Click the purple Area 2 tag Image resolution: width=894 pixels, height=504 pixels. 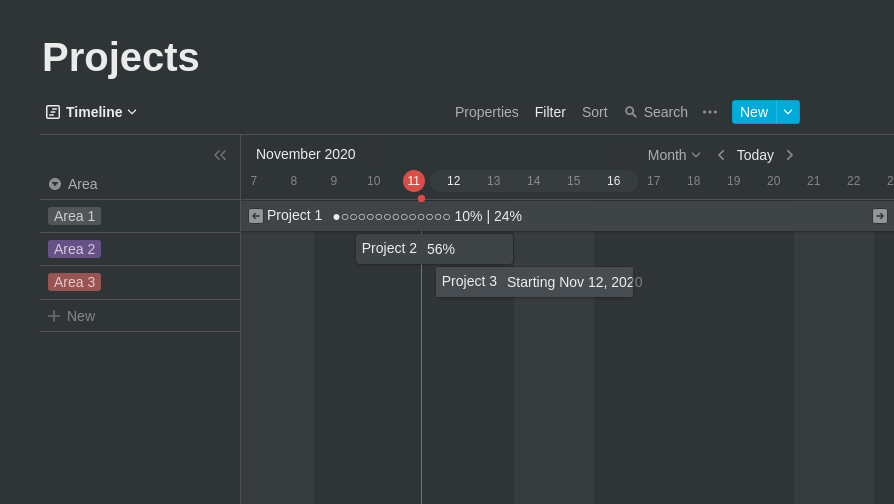[74, 249]
